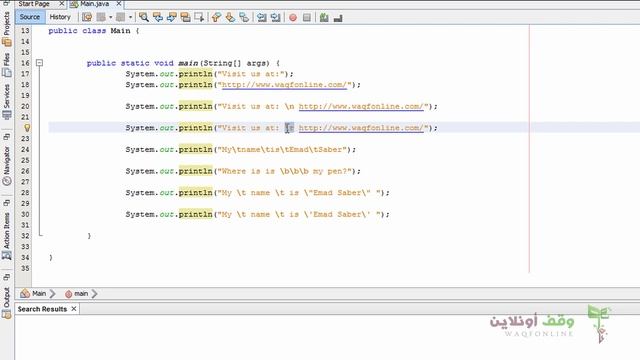
Task: Click Next Bookmark icon
Action: [x=230, y=17]
